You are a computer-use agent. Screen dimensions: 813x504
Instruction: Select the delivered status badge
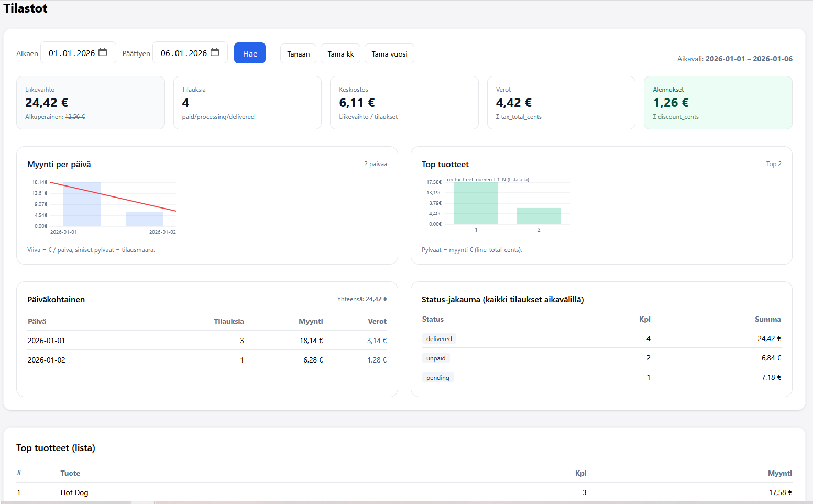click(x=439, y=339)
